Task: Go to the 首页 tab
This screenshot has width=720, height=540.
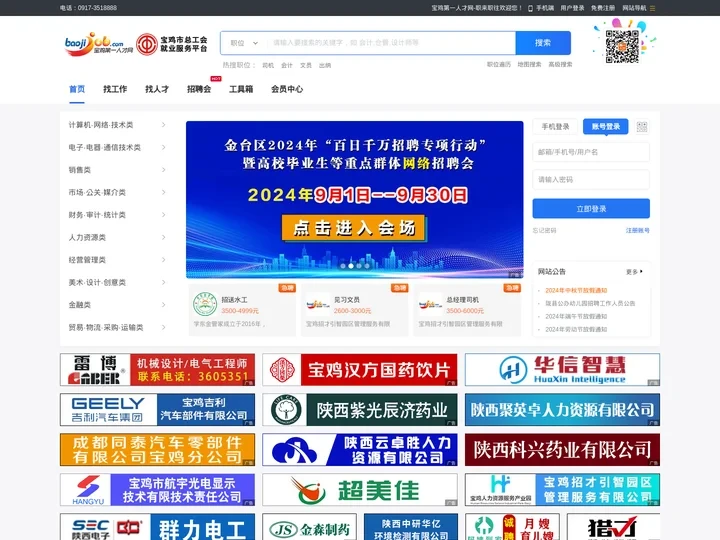Action: (x=77, y=89)
